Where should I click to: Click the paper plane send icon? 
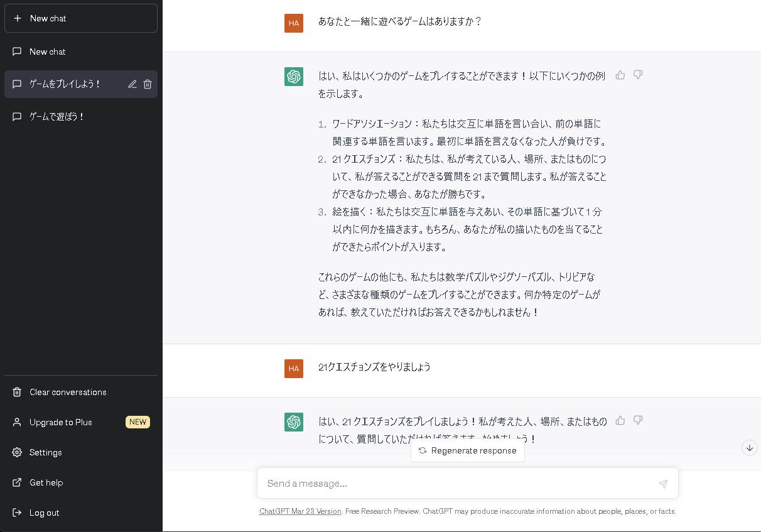(x=663, y=484)
